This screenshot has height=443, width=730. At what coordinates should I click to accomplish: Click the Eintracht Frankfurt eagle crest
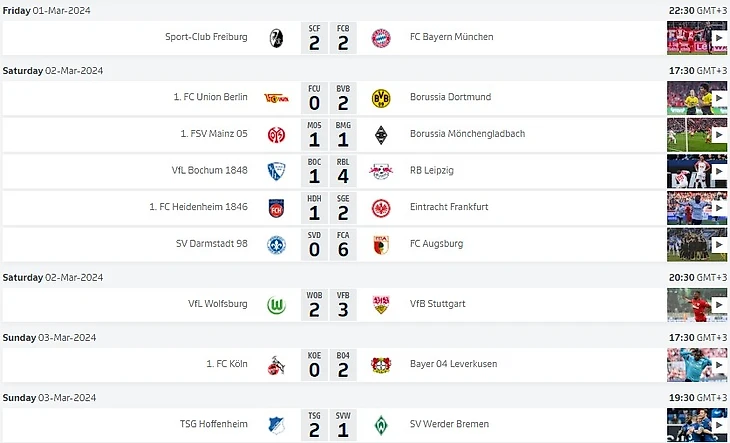pyautogui.click(x=380, y=208)
